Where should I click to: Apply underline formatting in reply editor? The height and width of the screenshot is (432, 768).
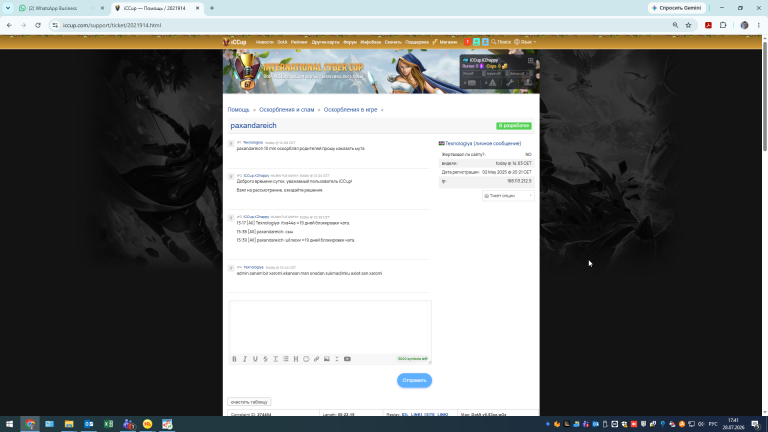click(x=255, y=359)
